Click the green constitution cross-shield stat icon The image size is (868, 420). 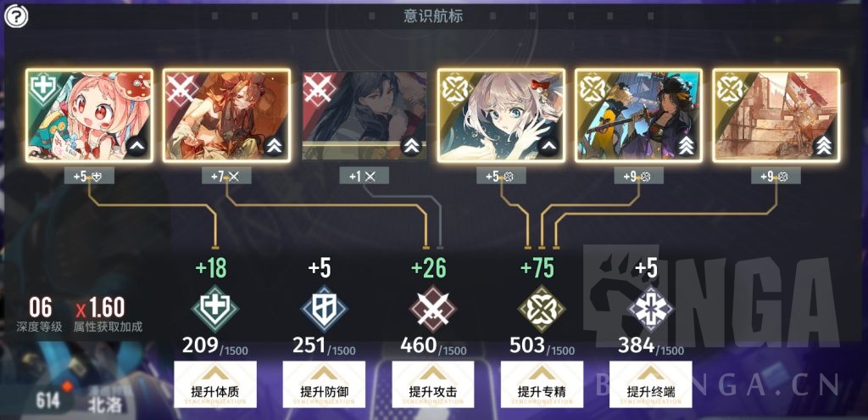tap(214, 309)
